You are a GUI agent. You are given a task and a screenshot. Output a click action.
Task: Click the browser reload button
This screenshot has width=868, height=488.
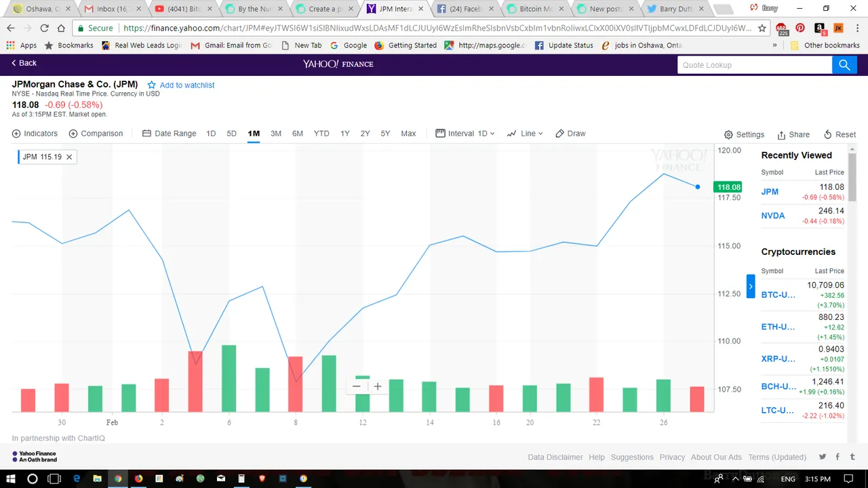tap(45, 28)
